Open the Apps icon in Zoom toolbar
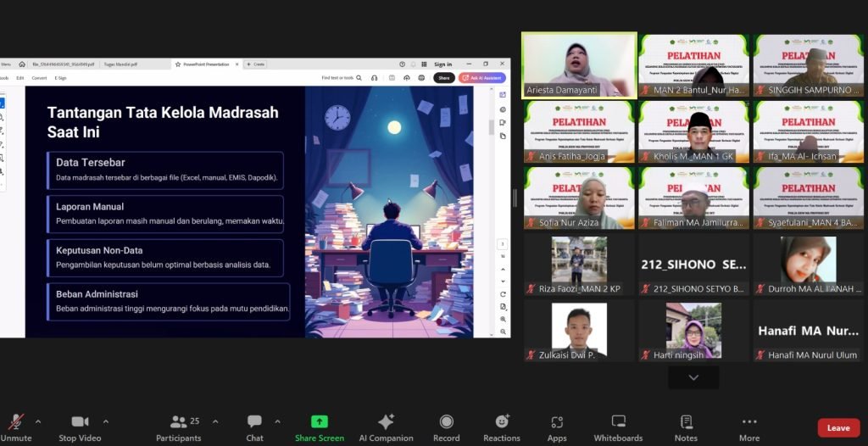868x446 pixels. tap(557, 422)
